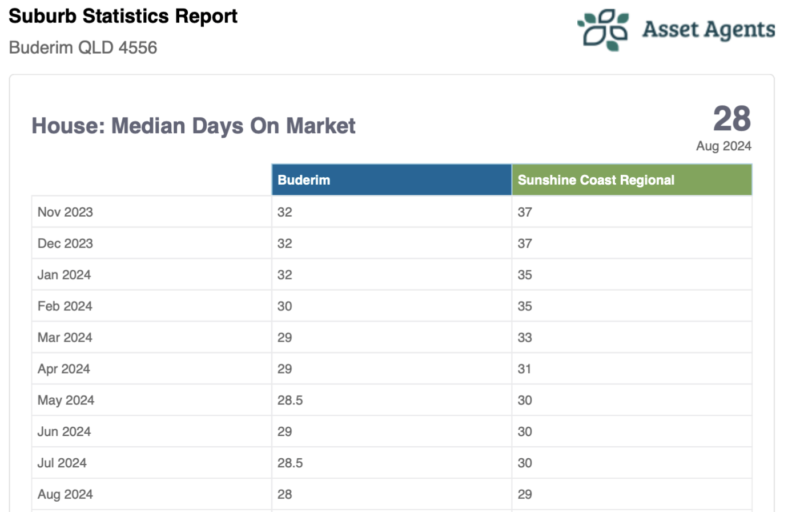Click the Aug 2024 Sunshine Coast value 29
Image resolution: width=812 pixels, height=512 pixels.
pos(525,495)
